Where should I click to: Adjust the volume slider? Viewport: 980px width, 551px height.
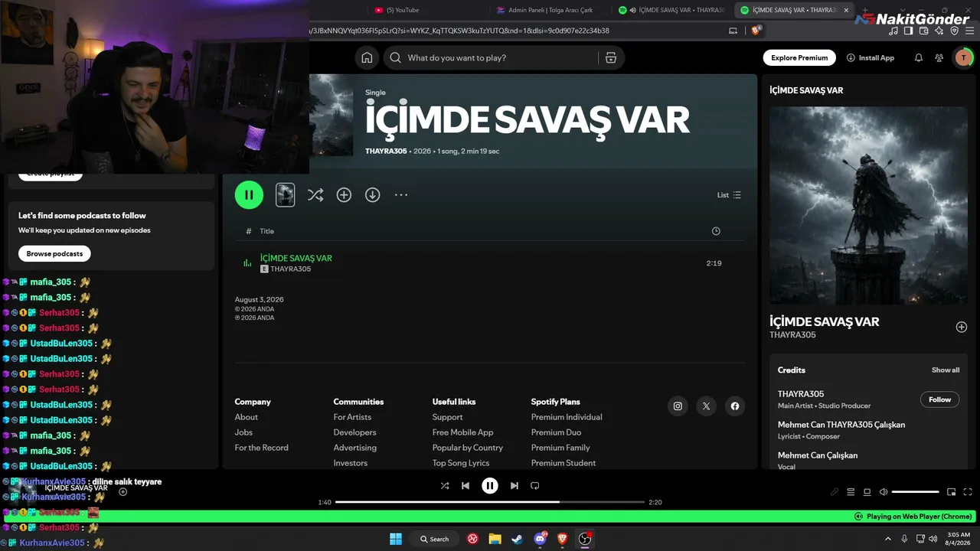point(916,492)
